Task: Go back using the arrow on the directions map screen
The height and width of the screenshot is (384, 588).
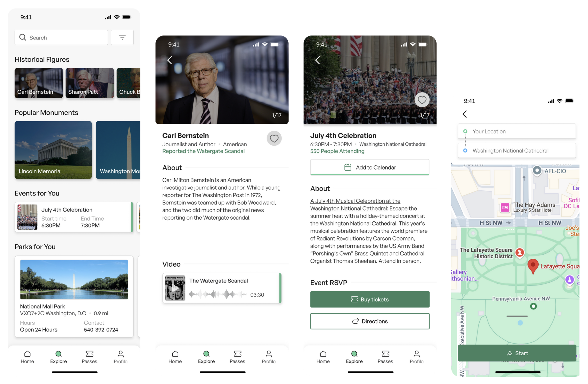Action: click(x=465, y=114)
